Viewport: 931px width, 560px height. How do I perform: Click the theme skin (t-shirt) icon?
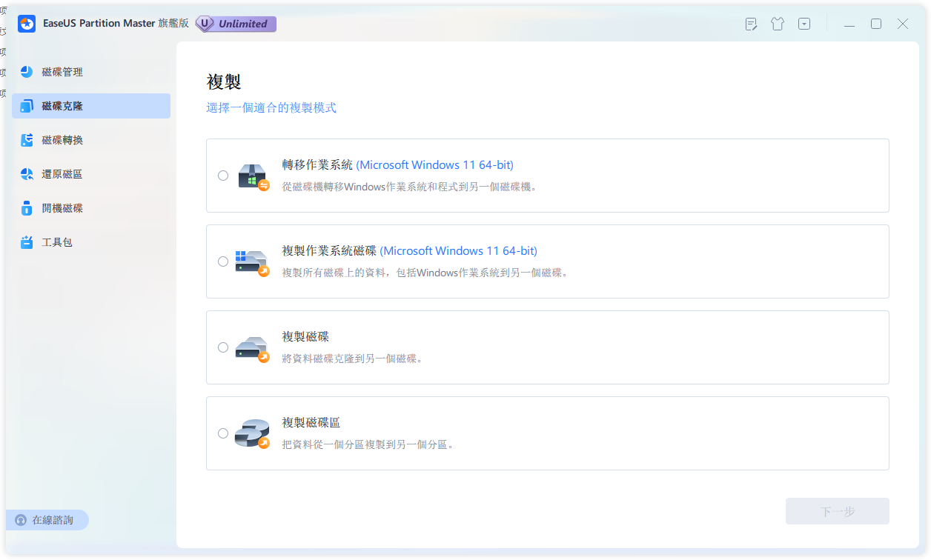(778, 24)
